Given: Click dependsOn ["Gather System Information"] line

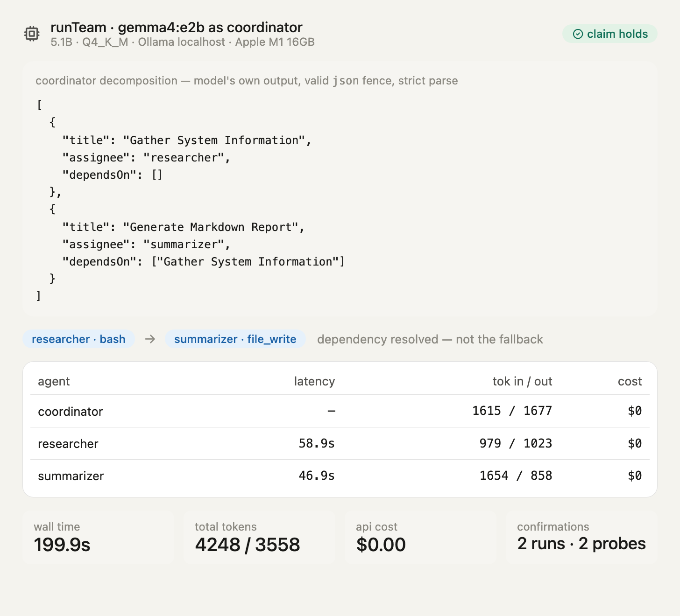Looking at the screenshot, I should click(204, 262).
